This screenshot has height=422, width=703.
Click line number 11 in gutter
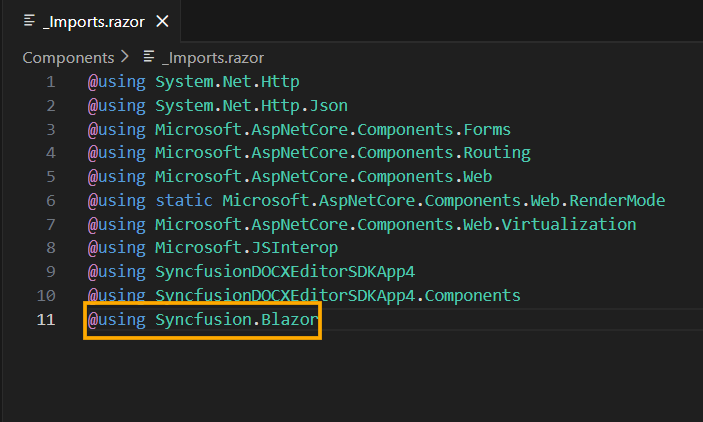(46, 320)
